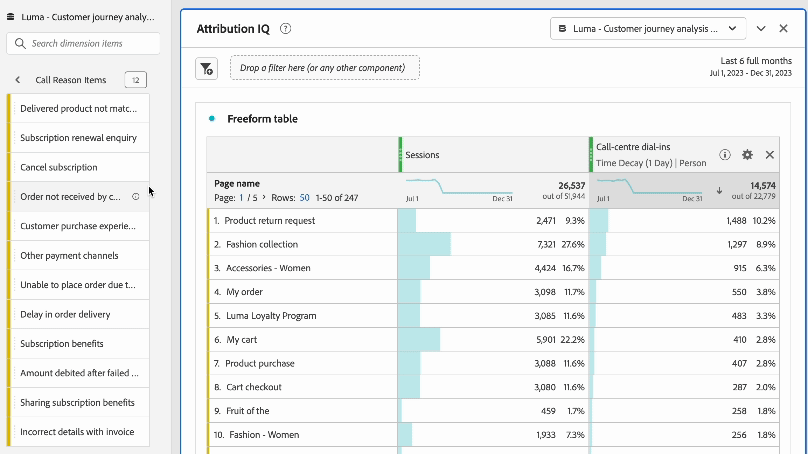
Task: Collapse the Attribution IQ panel chevron
Action: [x=761, y=28]
